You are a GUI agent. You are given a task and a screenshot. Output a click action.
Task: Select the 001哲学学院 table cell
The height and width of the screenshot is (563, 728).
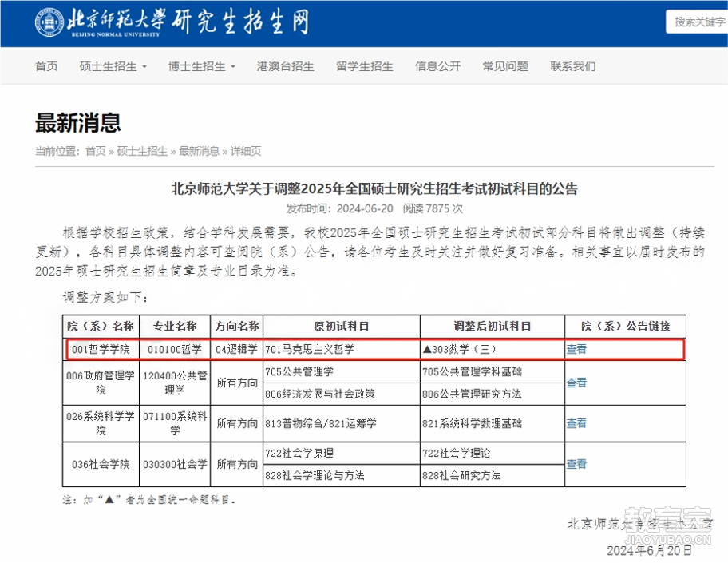point(101,349)
